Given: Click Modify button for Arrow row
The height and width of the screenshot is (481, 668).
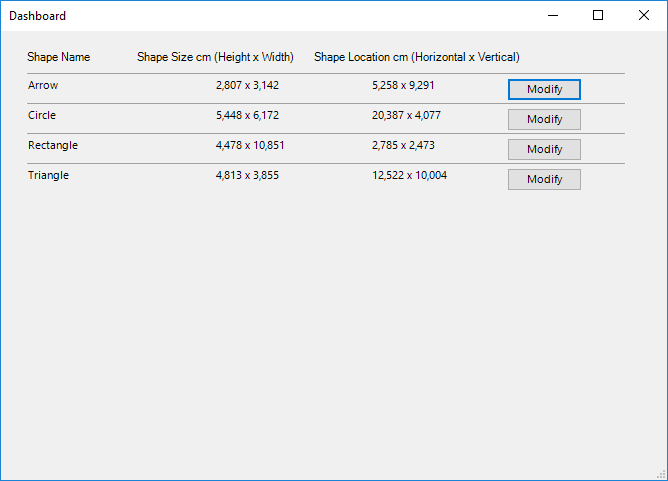Looking at the screenshot, I should pos(544,89).
